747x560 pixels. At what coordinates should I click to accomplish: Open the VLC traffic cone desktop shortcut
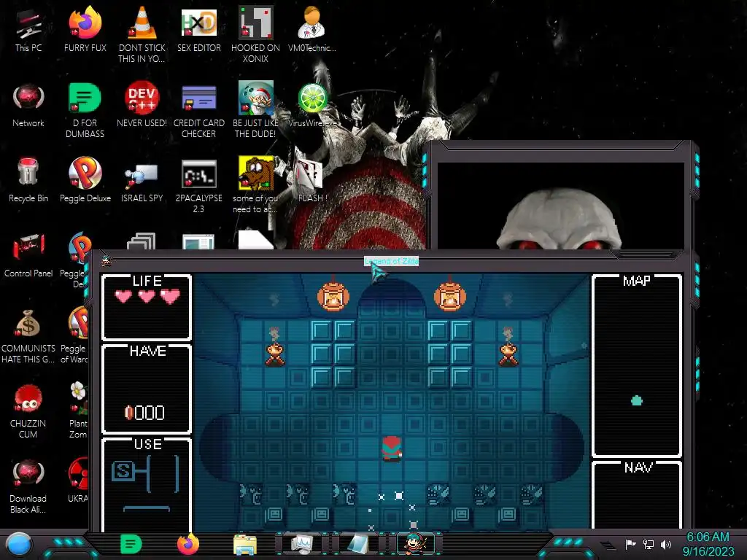[142, 34]
